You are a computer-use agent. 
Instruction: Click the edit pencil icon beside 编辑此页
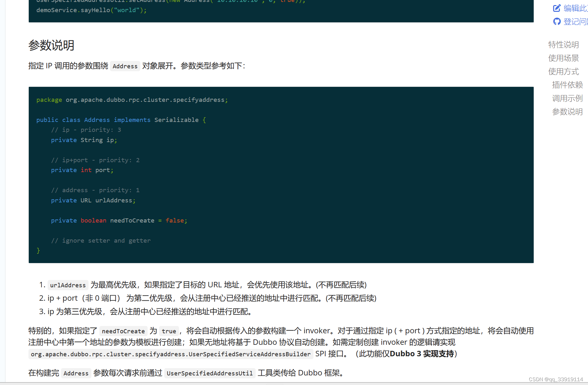click(557, 8)
